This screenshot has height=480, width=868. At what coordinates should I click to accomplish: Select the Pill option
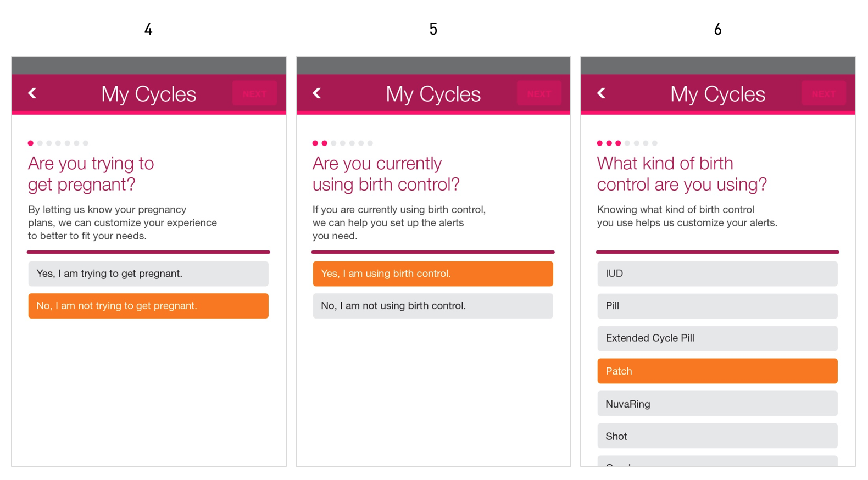717,306
